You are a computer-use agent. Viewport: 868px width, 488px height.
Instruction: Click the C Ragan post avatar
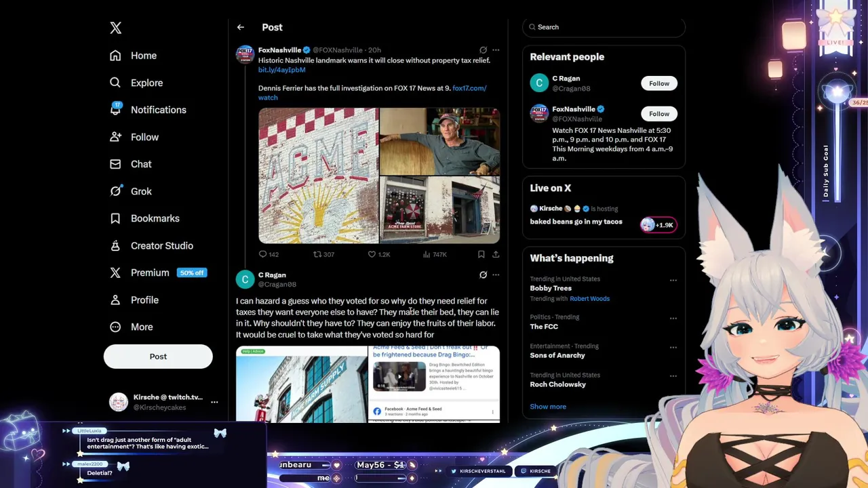(x=245, y=279)
